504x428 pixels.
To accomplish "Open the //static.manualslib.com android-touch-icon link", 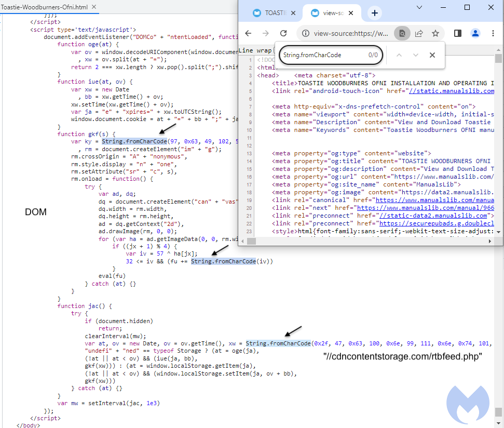I will click(x=451, y=91).
